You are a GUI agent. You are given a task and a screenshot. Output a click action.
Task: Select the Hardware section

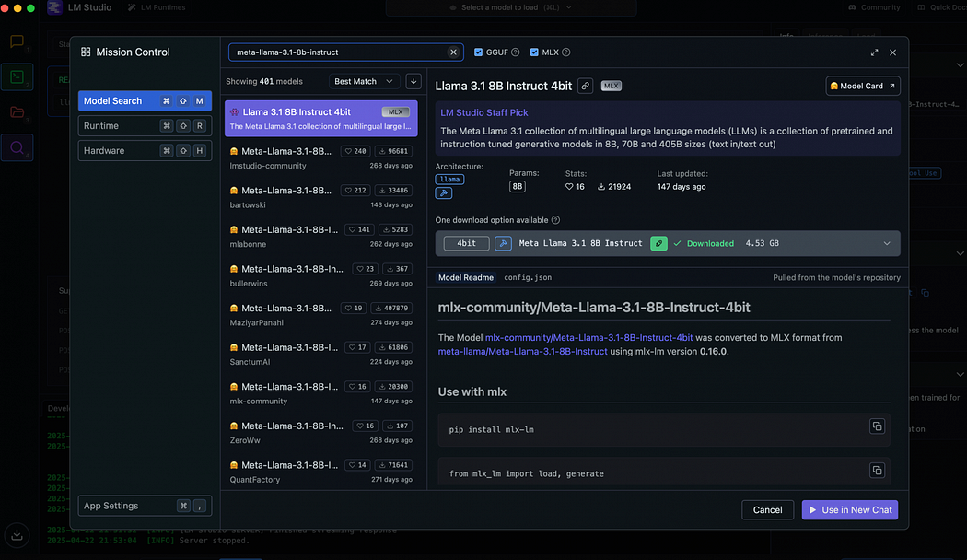[145, 150]
